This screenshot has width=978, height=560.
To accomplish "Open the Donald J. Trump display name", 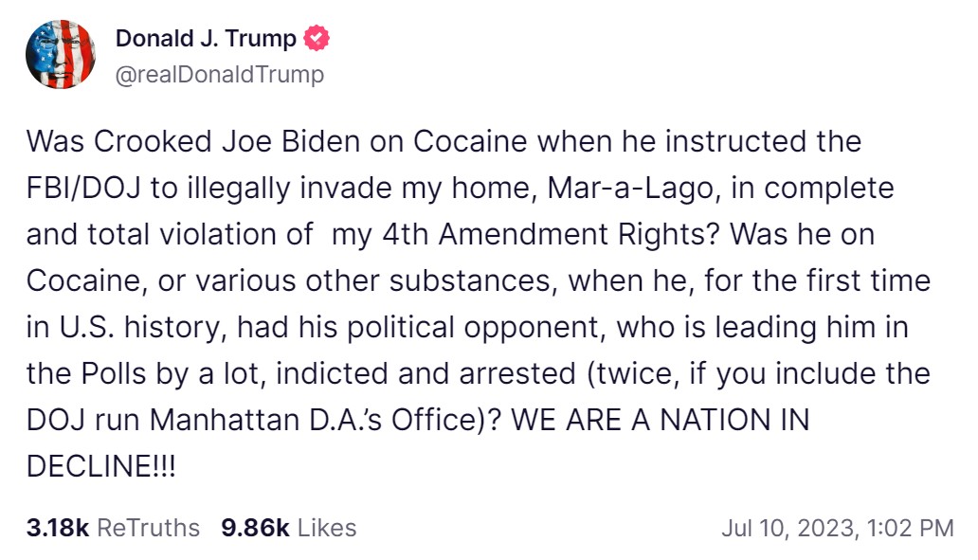I will pos(206,40).
